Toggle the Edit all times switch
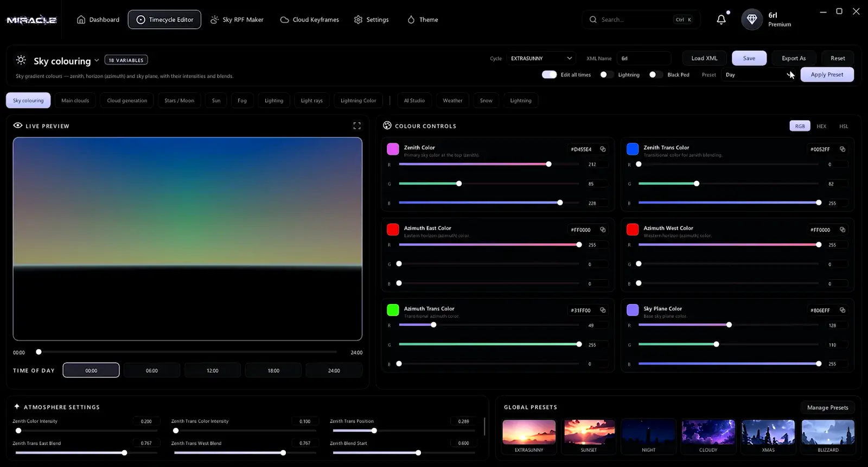Viewport: 868px width, 467px height. pyautogui.click(x=549, y=74)
